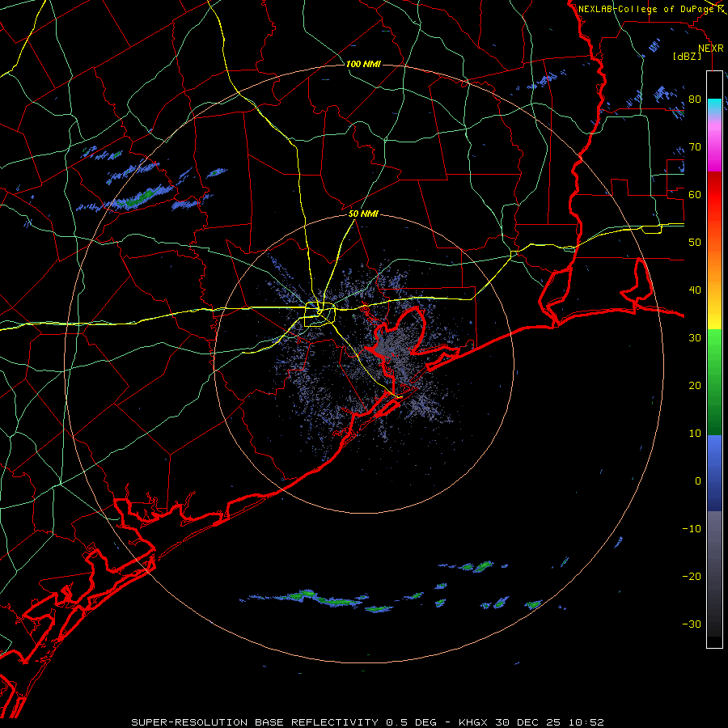The height and width of the screenshot is (728, 728).
Task: Click the 100 NMI range ring label
Action: [x=363, y=64]
